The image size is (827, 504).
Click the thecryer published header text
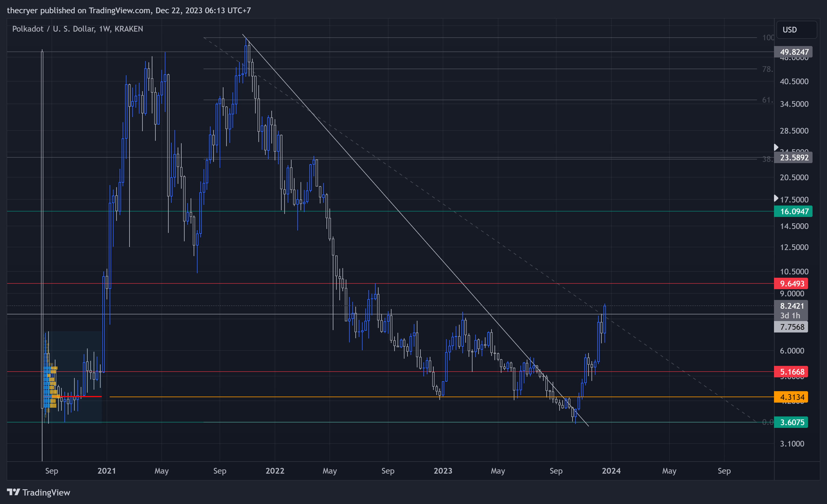click(x=129, y=11)
